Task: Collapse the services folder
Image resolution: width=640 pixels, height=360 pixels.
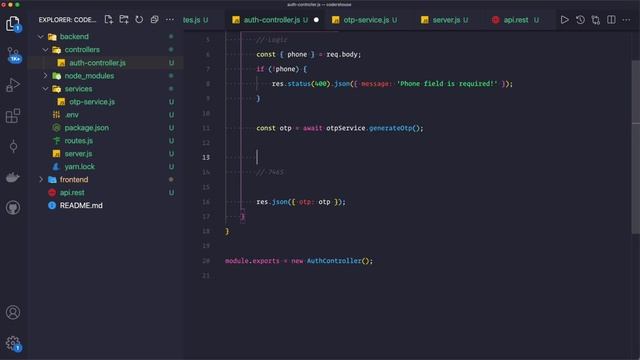Action: tap(46, 89)
